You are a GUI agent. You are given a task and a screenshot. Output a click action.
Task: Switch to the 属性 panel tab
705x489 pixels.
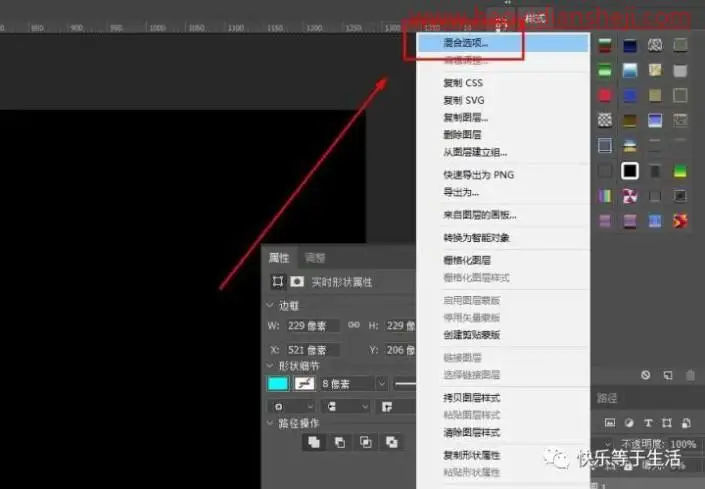279,258
